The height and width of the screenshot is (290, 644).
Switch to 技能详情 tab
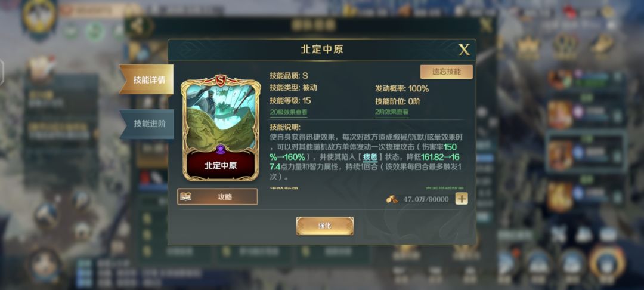tap(146, 80)
